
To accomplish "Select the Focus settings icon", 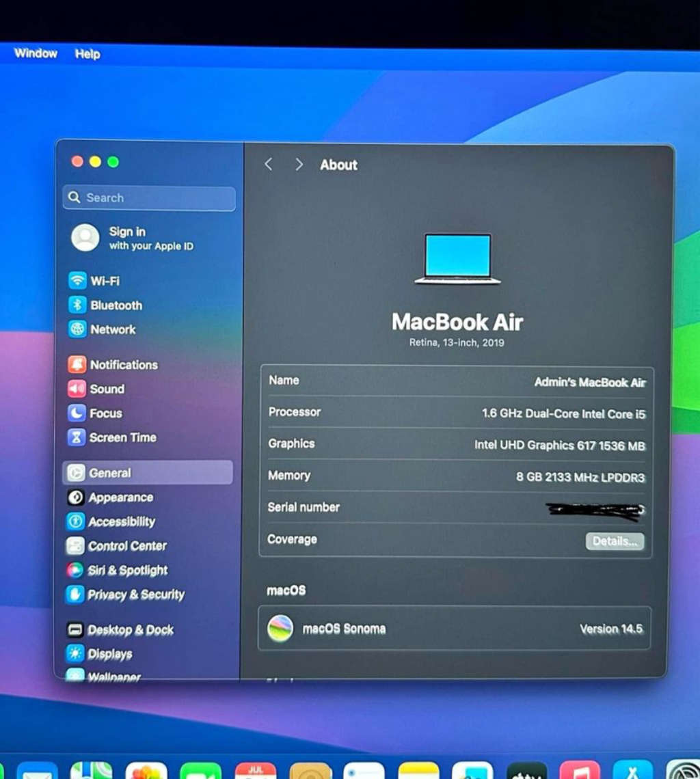I will [77, 413].
